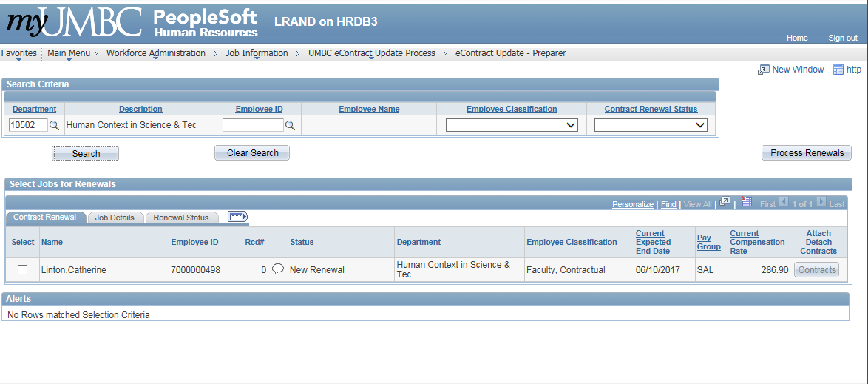Screen dimensions: 868x384
Task: Click the New Window icon
Action: tap(764, 70)
